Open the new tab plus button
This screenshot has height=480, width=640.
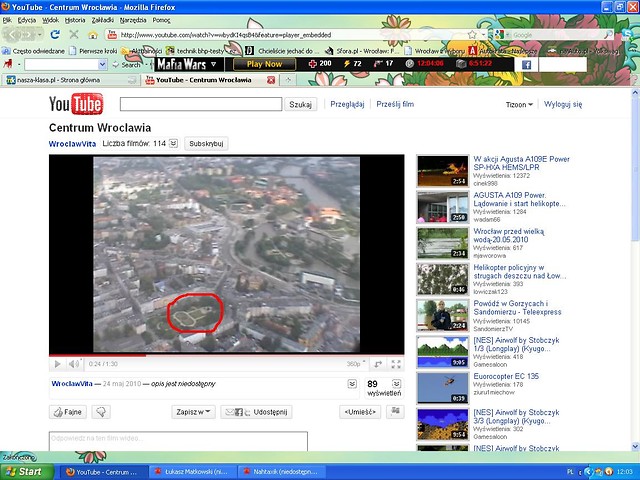(288, 80)
